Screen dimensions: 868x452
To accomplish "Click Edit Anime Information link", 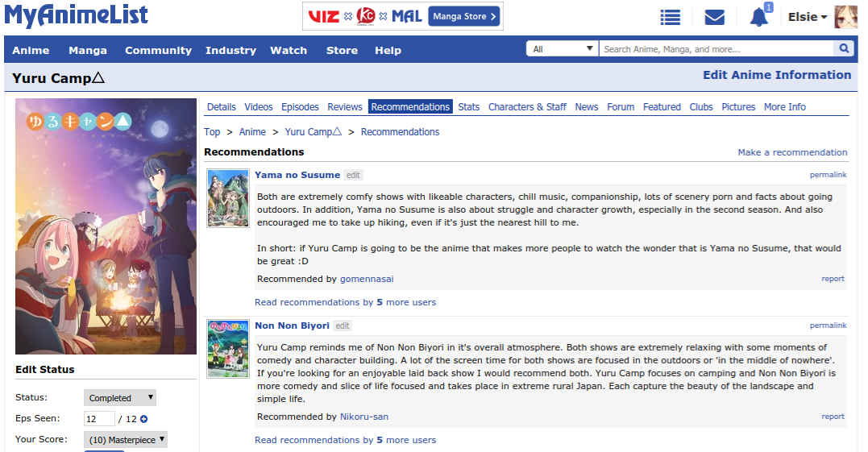I will [777, 75].
